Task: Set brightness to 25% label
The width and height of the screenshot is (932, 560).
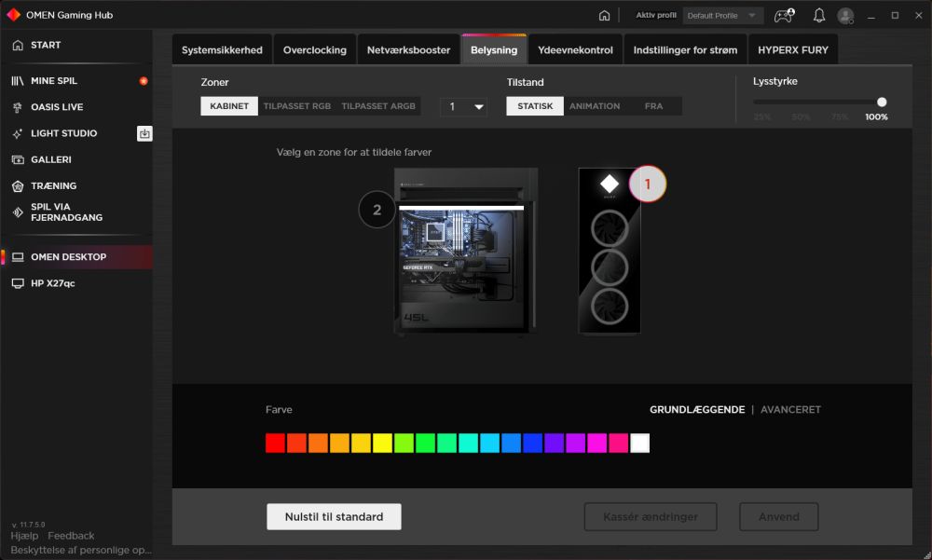Action: (x=761, y=117)
